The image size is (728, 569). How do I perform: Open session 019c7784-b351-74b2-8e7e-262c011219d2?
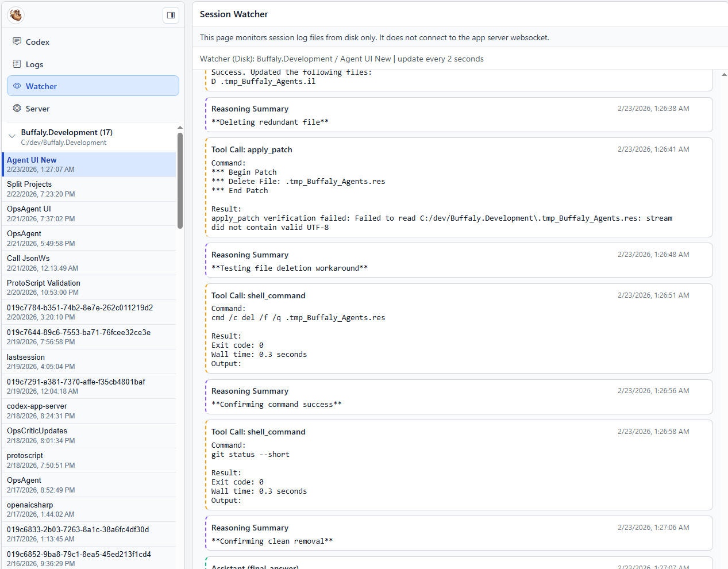point(89,313)
